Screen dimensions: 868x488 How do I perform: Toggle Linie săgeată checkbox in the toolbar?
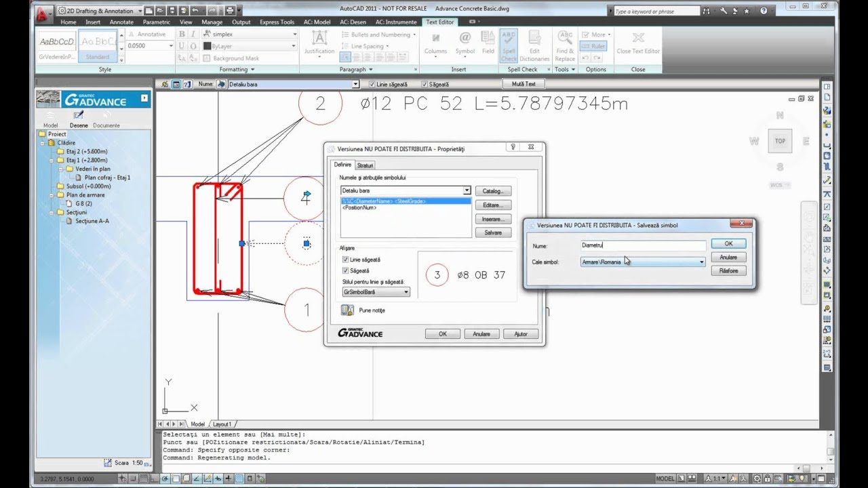point(372,84)
